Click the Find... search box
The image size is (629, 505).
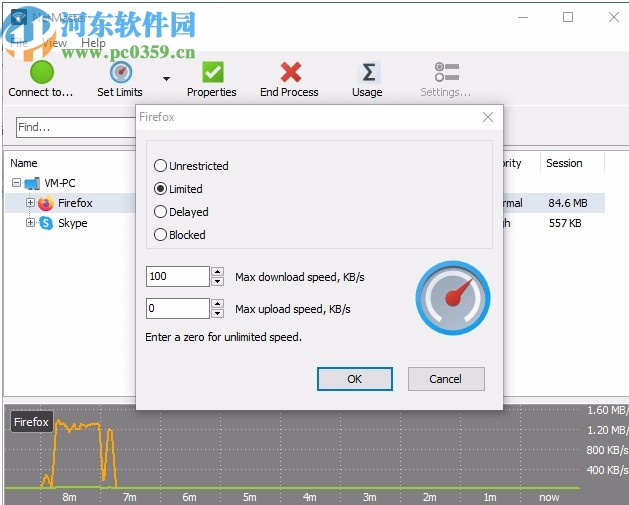[76, 127]
